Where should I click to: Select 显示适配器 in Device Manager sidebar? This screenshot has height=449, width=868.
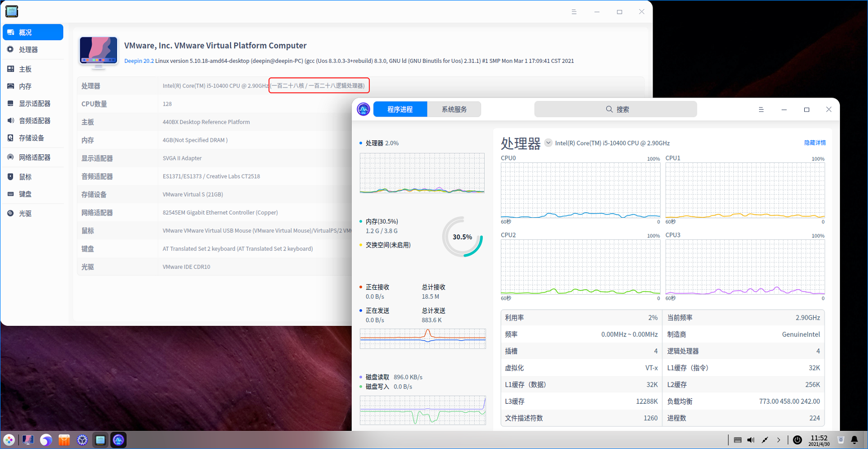point(33,104)
